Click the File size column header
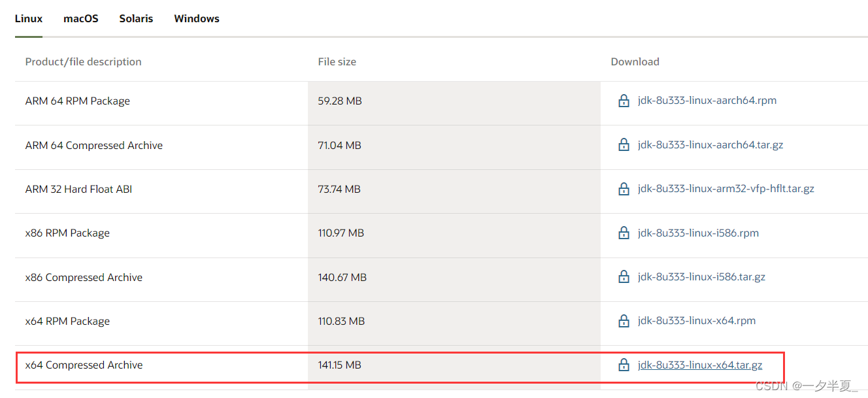The height and width of the screenshot is (398, 868). click(337, 61)
